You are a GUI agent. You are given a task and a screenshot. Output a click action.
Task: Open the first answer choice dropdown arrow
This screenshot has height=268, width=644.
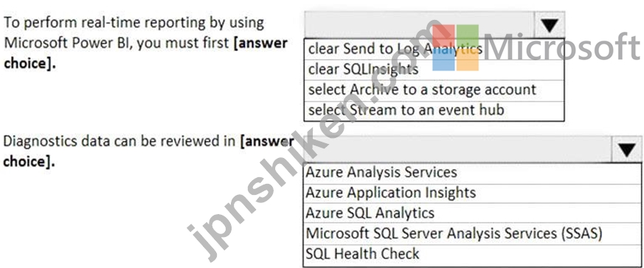click(x=550, y=25)
